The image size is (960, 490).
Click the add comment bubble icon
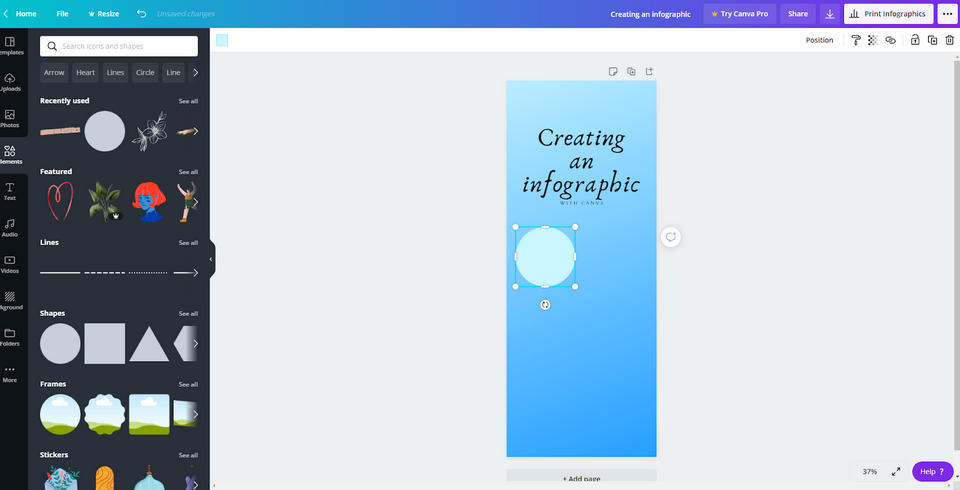click(x=671, y=237)
